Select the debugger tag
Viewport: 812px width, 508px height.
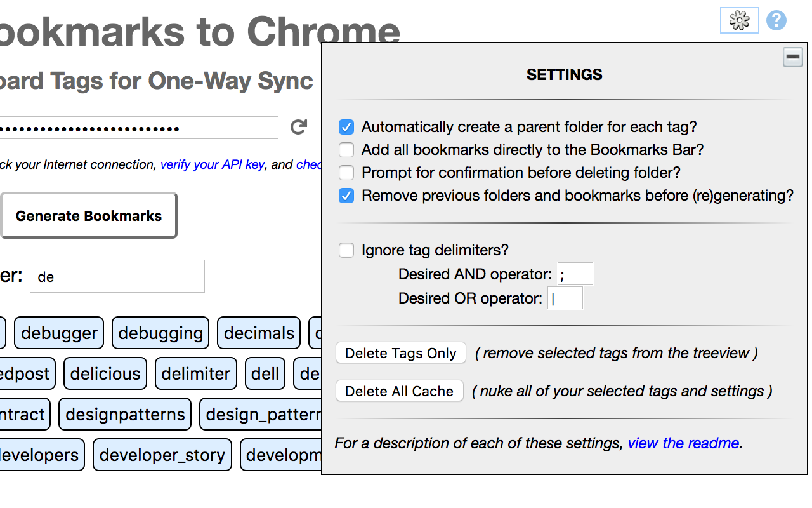59,333
